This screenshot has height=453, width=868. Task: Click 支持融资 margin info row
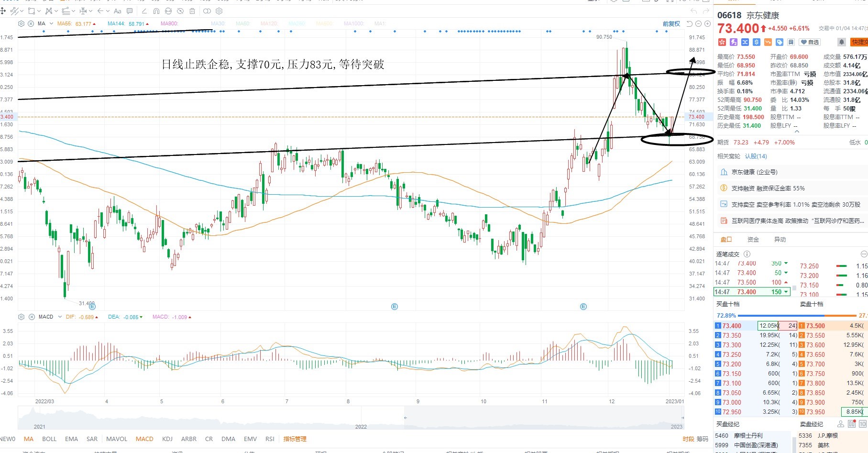coord(768,188)
